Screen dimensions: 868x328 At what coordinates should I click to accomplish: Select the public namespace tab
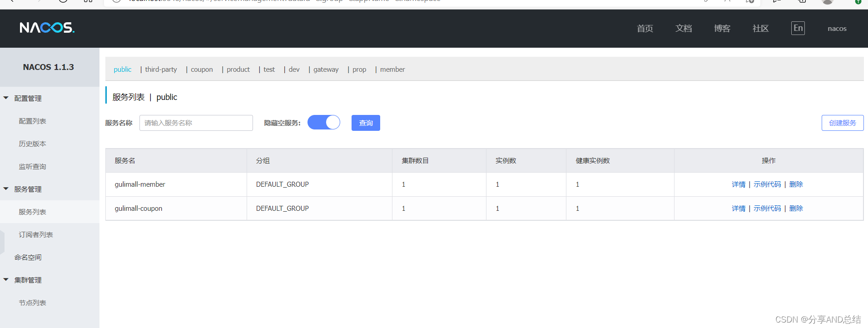[x=123, y=70]
